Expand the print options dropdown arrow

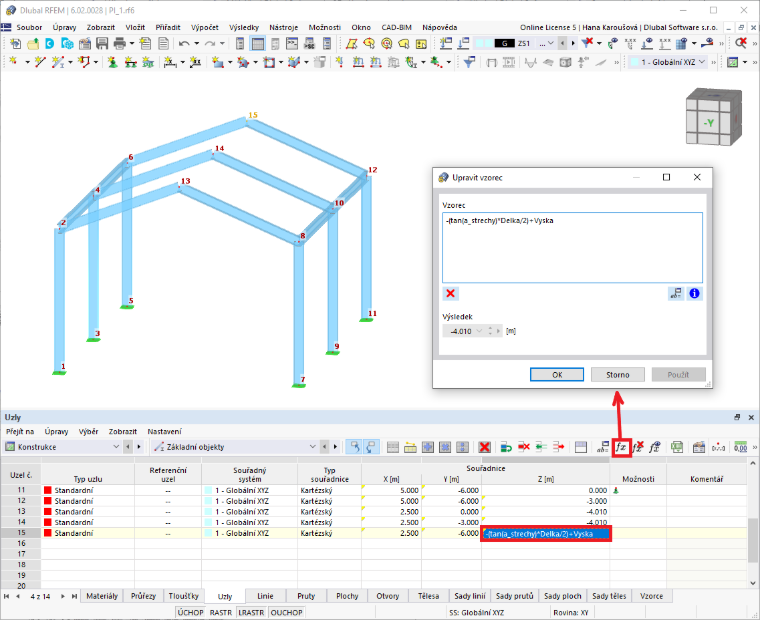[x=132, y=44]
